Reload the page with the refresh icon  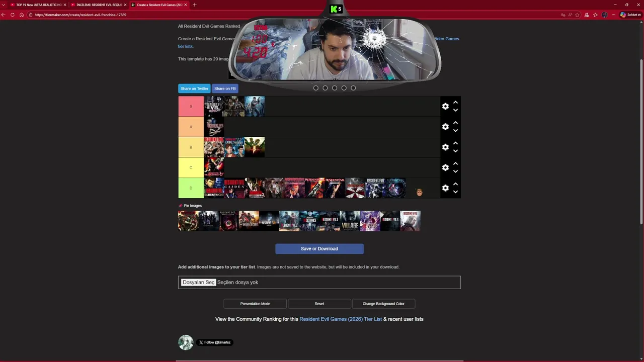[13, 15]
